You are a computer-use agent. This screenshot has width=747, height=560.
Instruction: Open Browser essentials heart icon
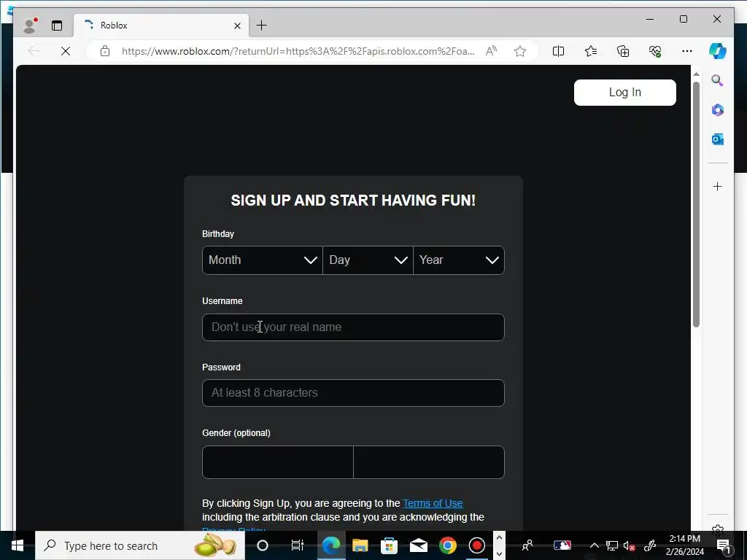(x=655, y=51)
